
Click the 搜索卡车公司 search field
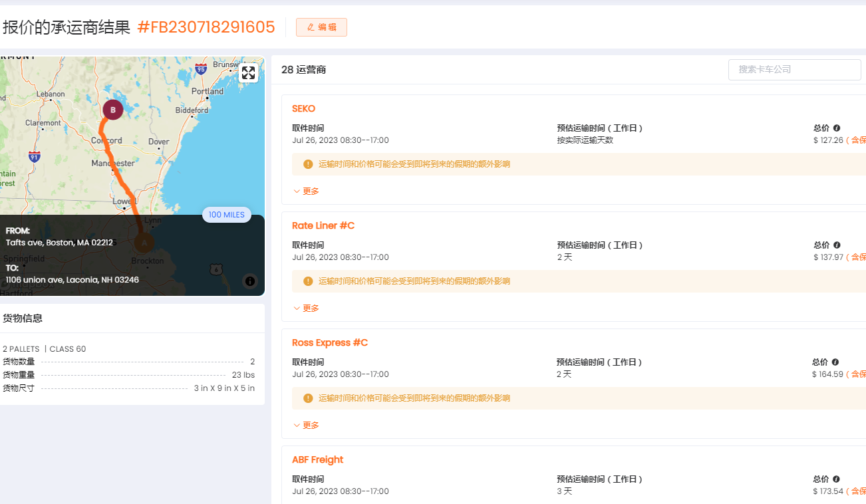[794, 69]
